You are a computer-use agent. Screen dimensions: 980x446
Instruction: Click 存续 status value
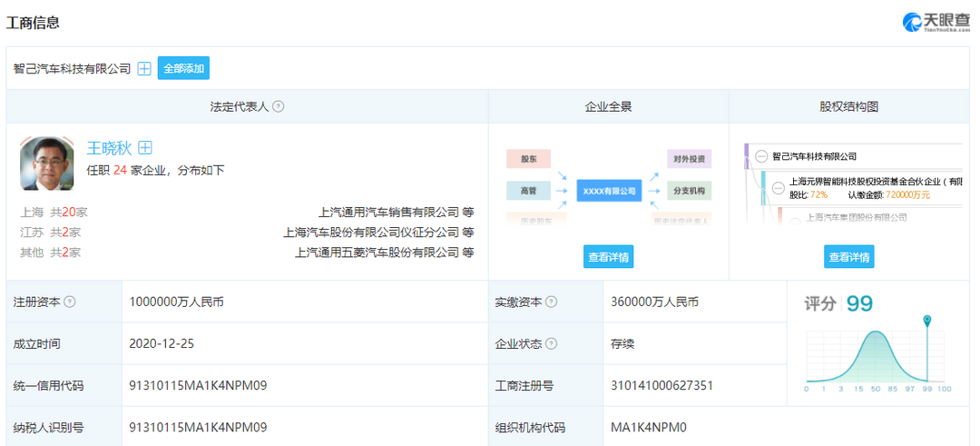click(622, 344)
